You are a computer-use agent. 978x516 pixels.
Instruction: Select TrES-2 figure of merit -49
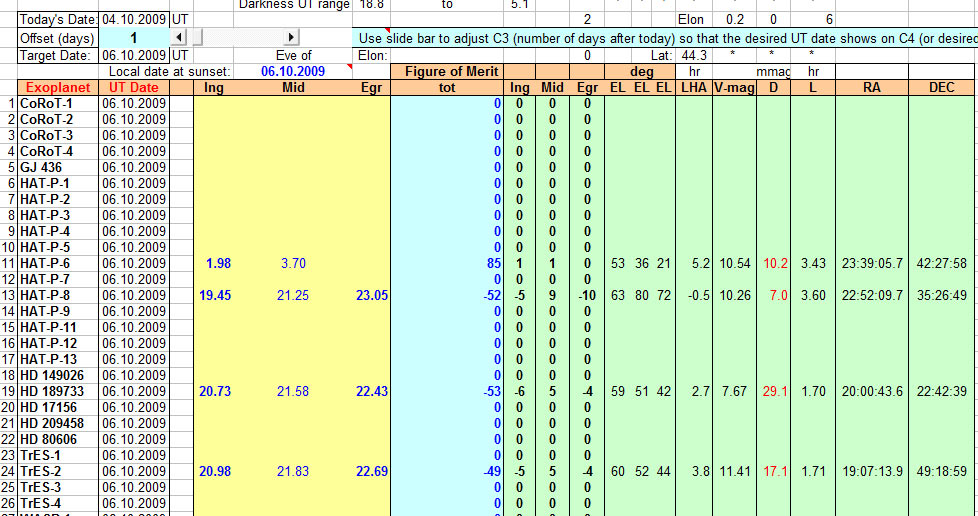(447, 472)
